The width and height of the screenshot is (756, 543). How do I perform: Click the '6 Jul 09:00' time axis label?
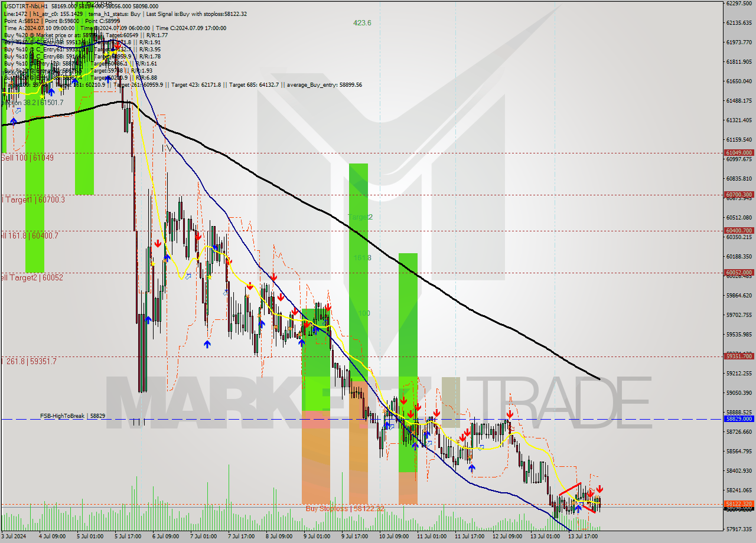[165, 537]
